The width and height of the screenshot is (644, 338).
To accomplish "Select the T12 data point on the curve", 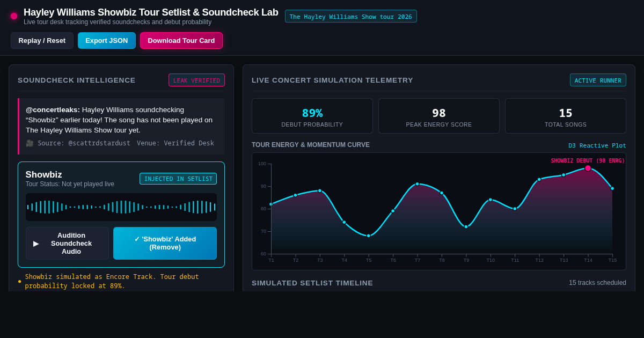I will [539, 180].
